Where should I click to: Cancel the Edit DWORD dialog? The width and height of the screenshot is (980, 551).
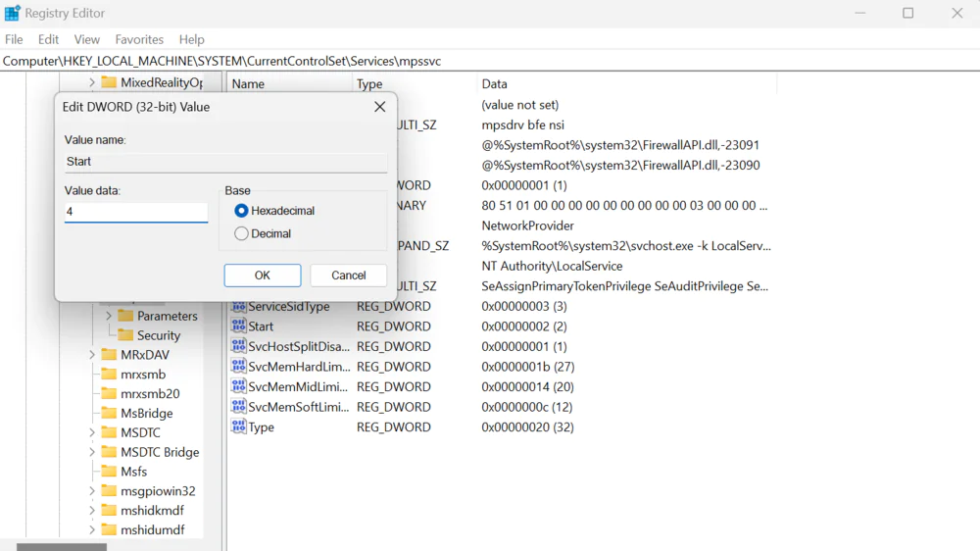pyautogui.click(x=348, y=275)
